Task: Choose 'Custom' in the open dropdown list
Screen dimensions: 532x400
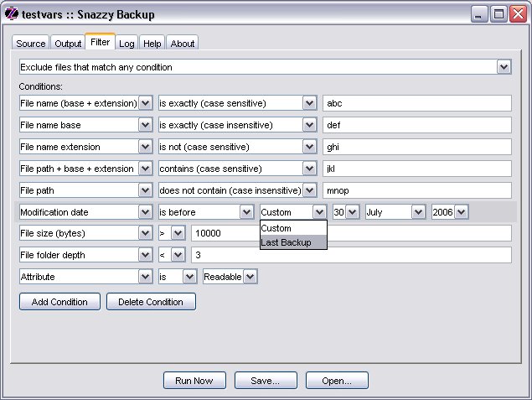Action: click(293, 228)
